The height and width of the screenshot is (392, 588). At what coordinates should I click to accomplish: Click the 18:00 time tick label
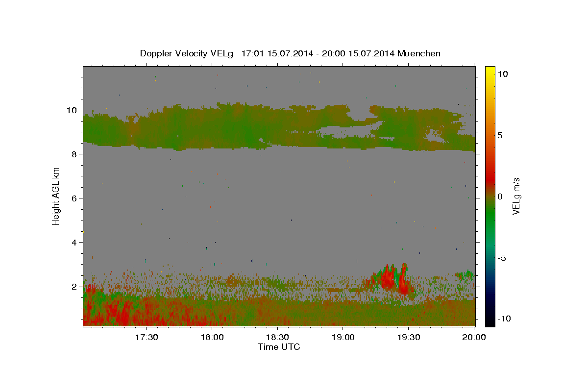pyautogui.click(x=212, y=337)
